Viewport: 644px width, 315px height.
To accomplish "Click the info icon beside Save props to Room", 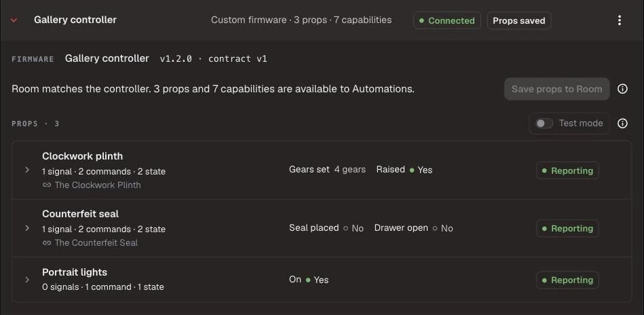I will pyautogui.click(x=623, y=89).
